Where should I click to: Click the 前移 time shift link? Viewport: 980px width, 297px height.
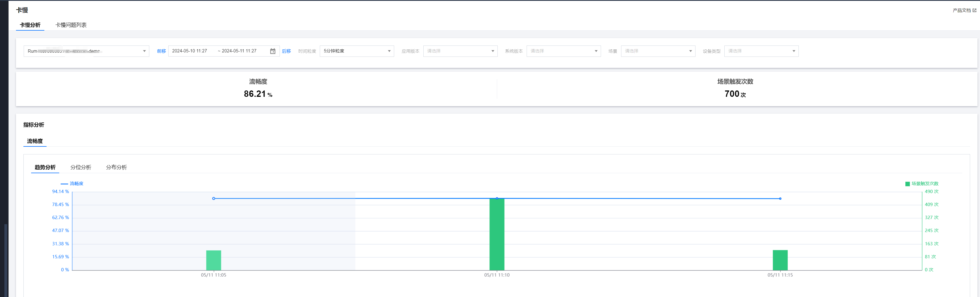161,51
